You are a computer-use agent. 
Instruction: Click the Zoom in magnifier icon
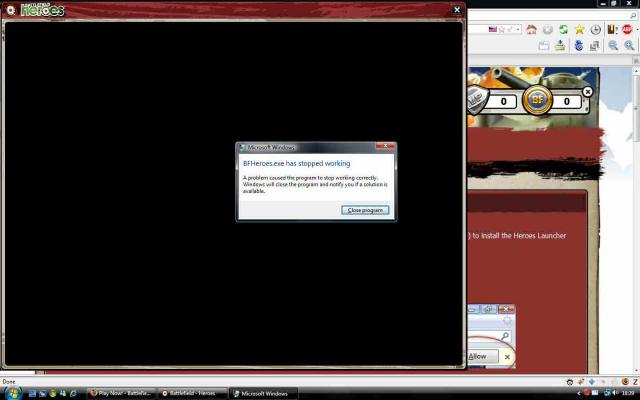coord(629,46)
